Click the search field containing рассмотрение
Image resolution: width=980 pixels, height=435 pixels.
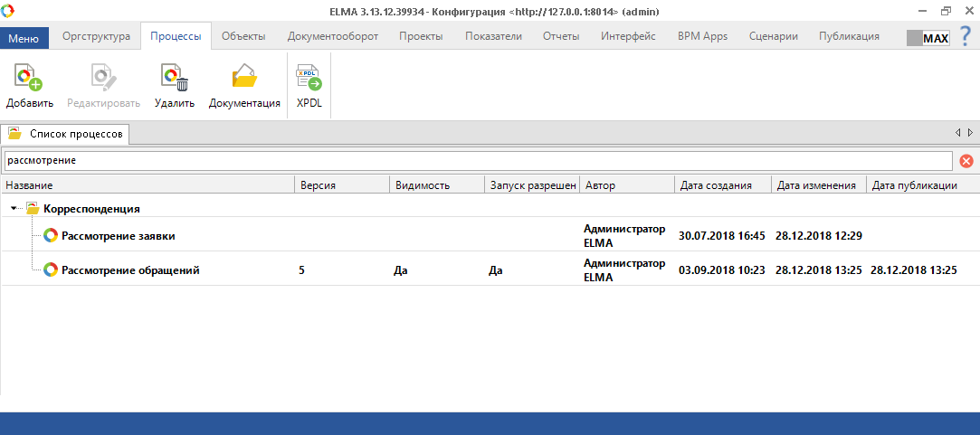476,161
